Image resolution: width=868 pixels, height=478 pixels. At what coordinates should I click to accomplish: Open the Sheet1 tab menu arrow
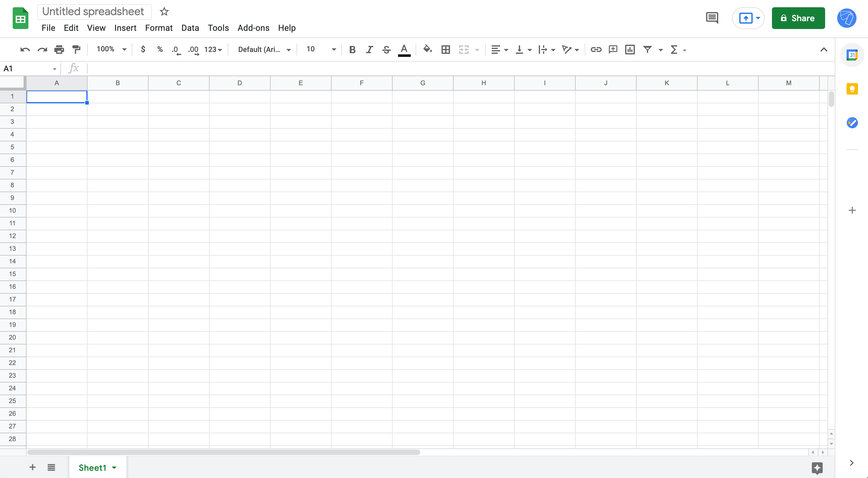pos(114,467)
